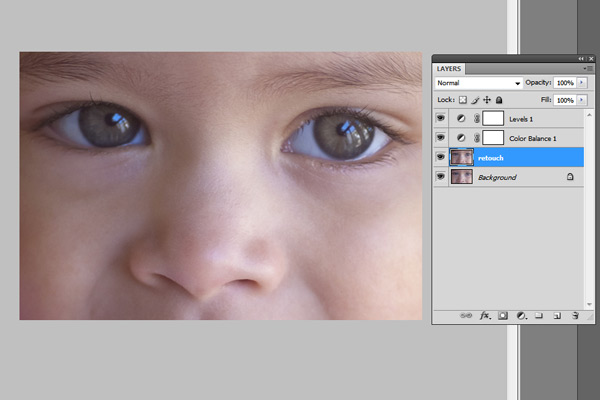The width and height of the screenshot is (600, 400).
Task: Toggle the Color Balance 1 mask link
Action: coord(476,138)
